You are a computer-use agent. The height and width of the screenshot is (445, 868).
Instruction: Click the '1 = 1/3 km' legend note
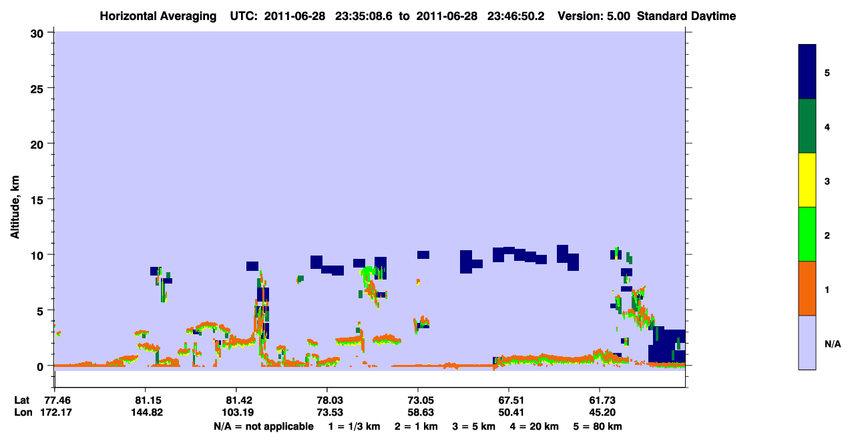[355, 426]
